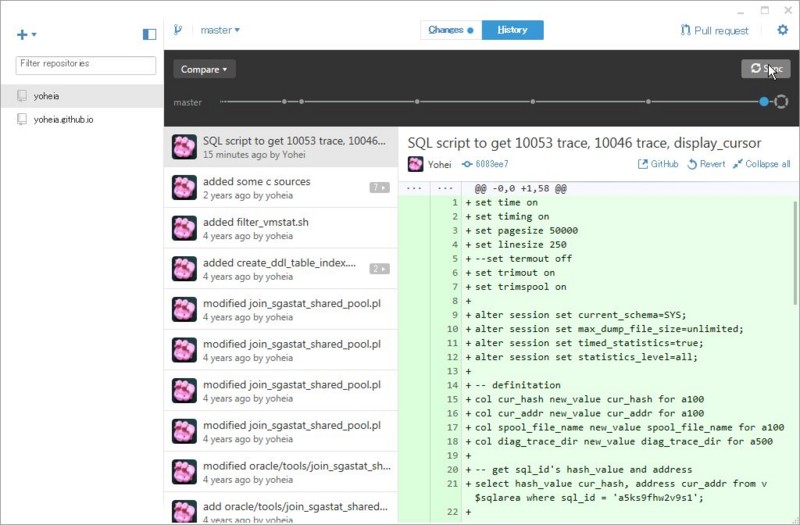The height and width of the screenshot is (525, 800).
Task: Click the diff view vertical scrollbar
Action: point(796,253)
